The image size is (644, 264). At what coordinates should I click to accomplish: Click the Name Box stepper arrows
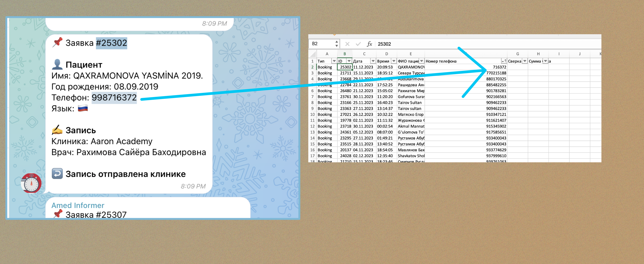[337, 44]
